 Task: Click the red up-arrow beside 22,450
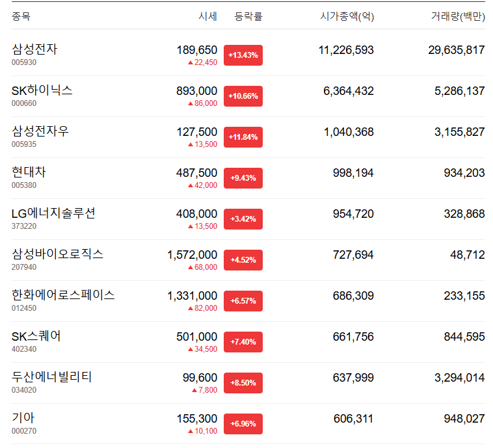pyautogui.click(x=190, y=62)
